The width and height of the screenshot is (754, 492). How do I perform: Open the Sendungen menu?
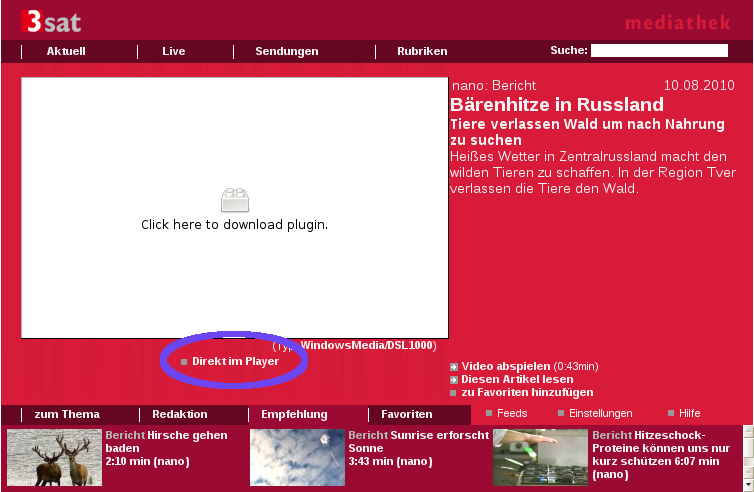[x=286, y=51]
